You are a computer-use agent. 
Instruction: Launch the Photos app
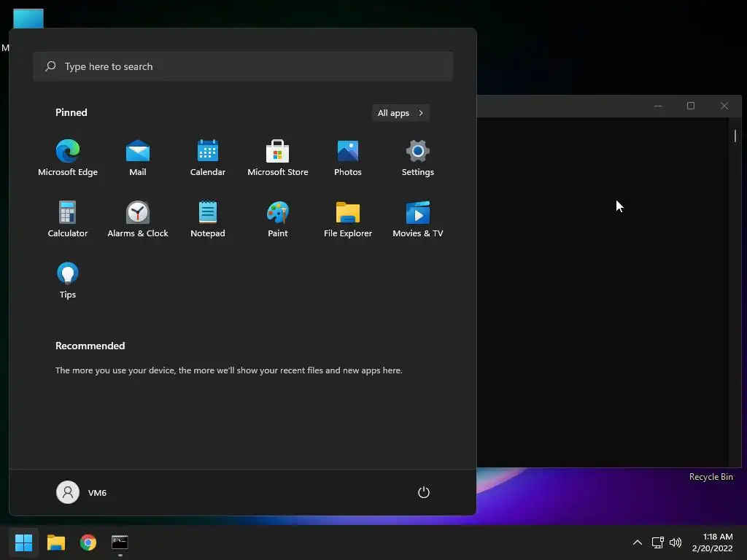[x=348, y=158]
